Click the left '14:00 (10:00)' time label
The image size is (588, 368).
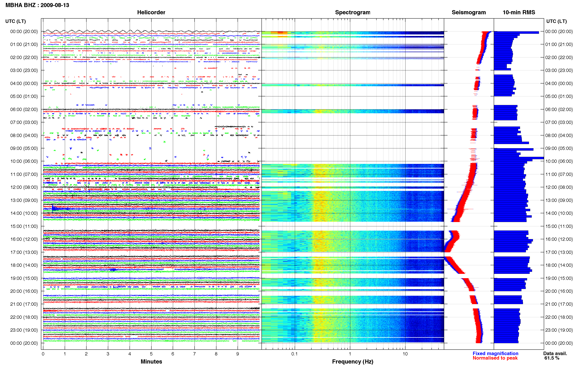tap(24, 213)
